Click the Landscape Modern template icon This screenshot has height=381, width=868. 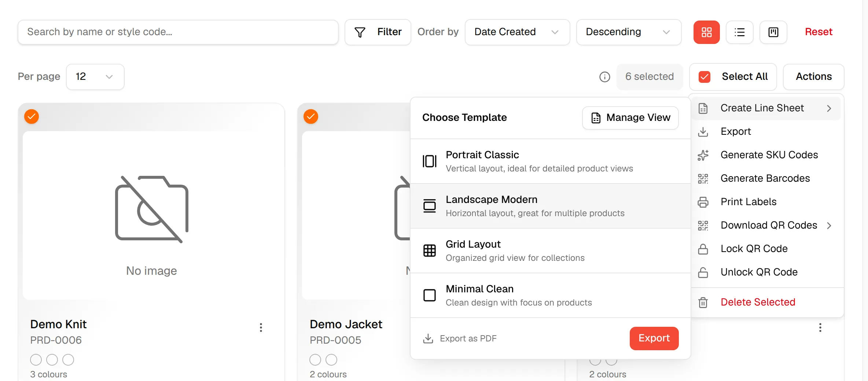430,206
